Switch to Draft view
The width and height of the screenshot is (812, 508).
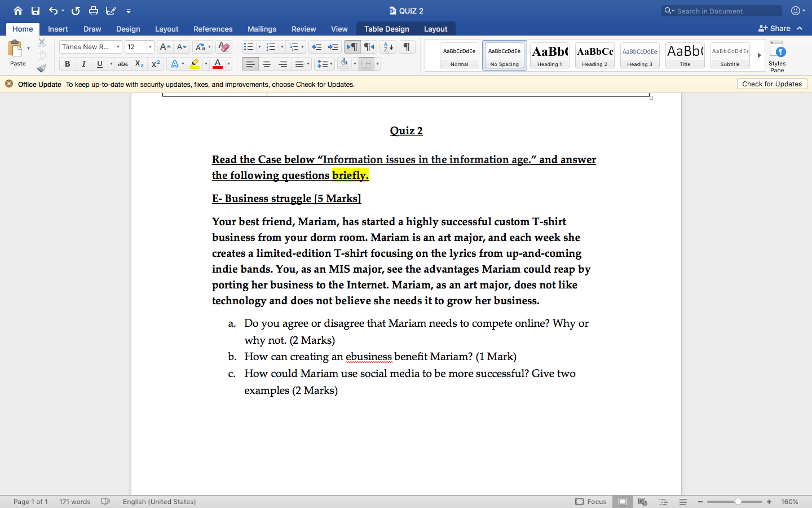pyautogui.click(x=683, y=501)
